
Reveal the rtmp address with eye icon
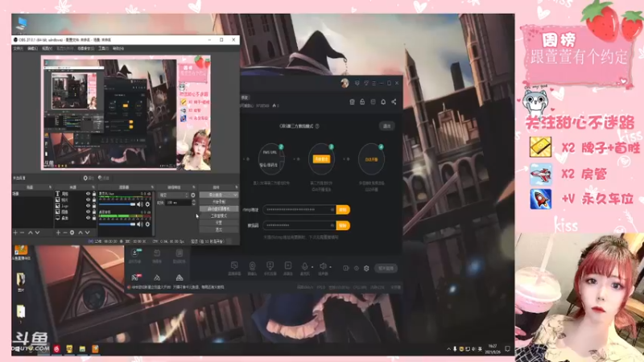(x=332, y=210)
